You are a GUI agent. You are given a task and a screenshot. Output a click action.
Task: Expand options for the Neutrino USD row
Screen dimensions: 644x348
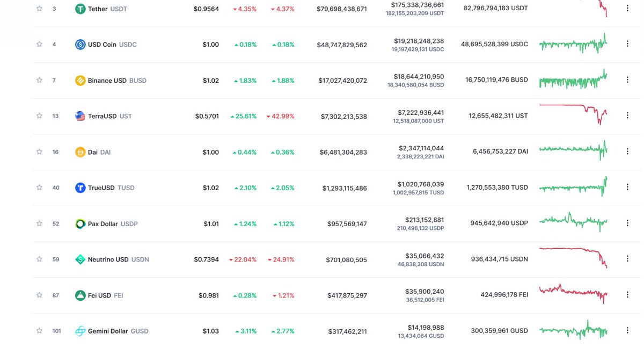(627, 259)
